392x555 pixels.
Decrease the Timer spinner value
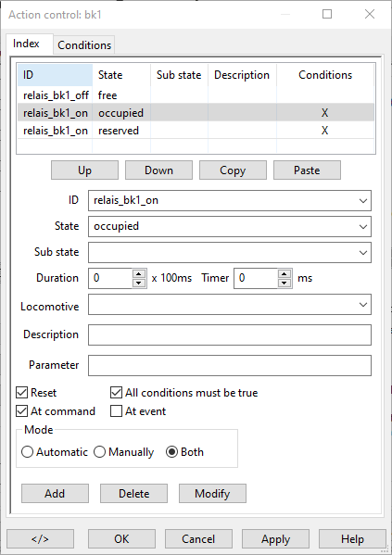click(284, 283)
